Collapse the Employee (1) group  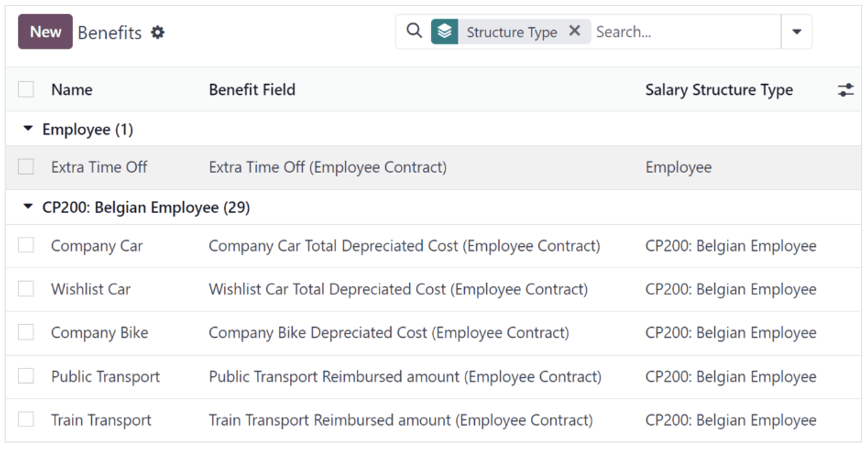28,129
